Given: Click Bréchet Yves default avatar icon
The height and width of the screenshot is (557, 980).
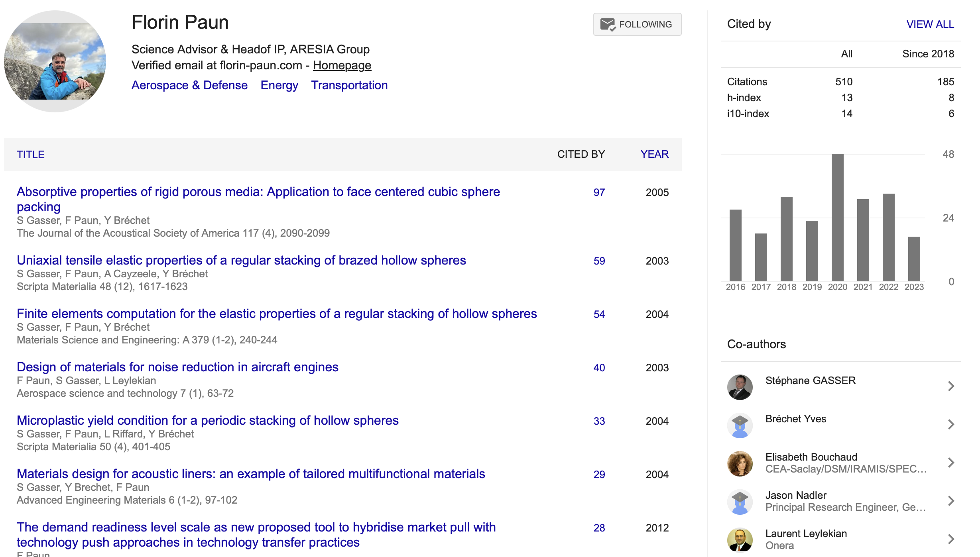Looking at the screenshot, I should point(740,425).
